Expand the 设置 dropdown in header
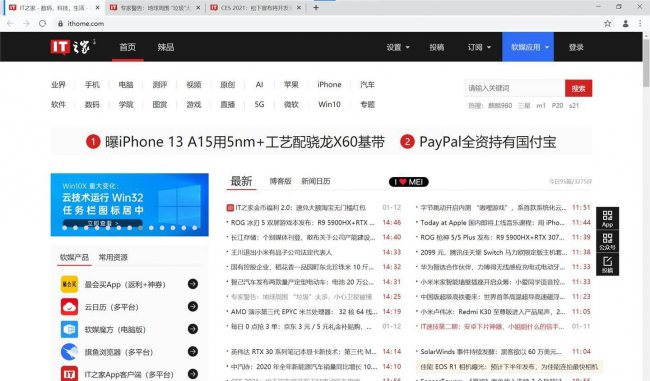The image size is (650, 381). click(x=398, y=47)
